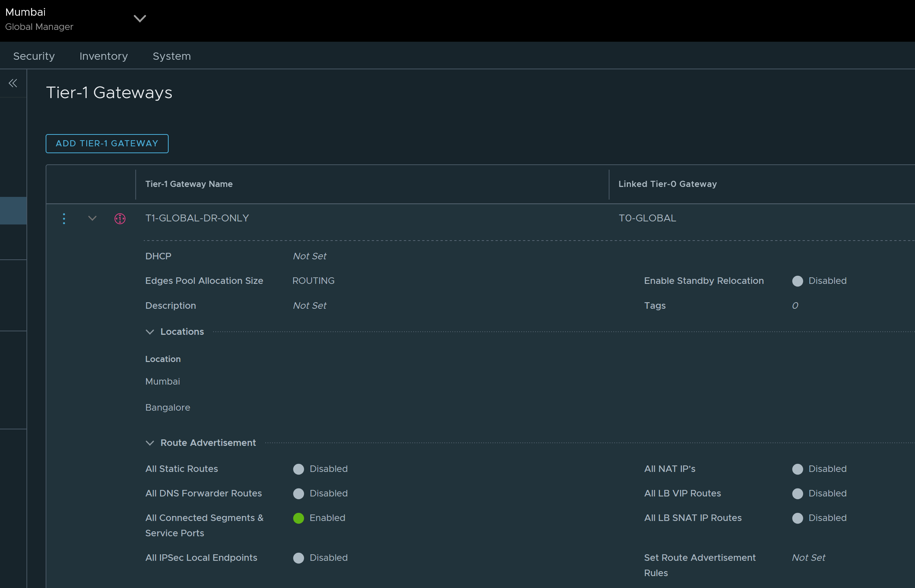Click the All LB SNAT IP Routes indicator

797,518
